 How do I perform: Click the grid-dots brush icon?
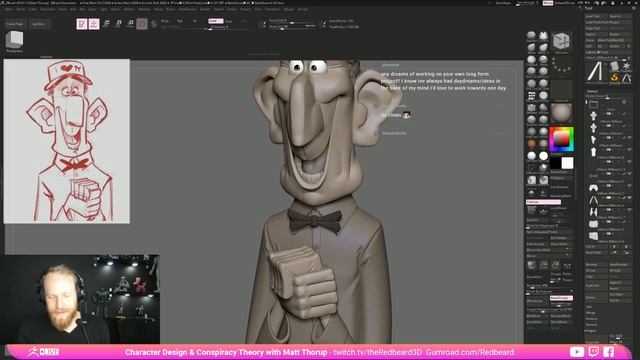(x=531, y=96)
